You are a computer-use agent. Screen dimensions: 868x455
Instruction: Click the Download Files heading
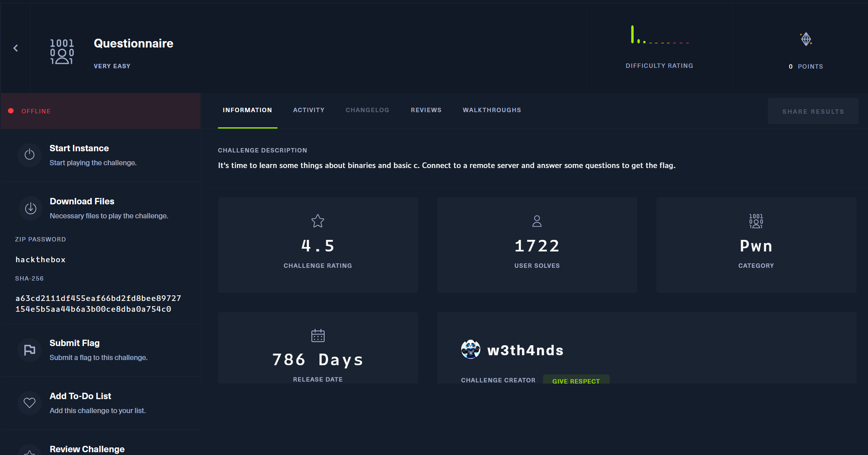pos(82,202)
